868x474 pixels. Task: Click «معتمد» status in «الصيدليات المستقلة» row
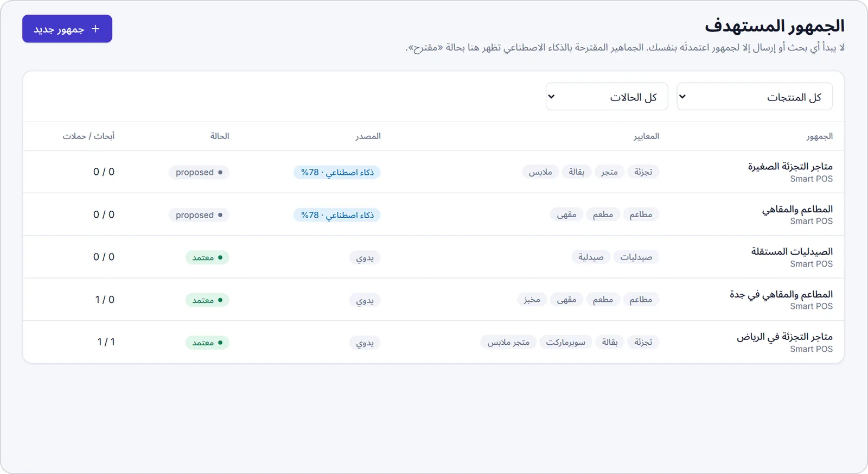(x=207, y=257)
